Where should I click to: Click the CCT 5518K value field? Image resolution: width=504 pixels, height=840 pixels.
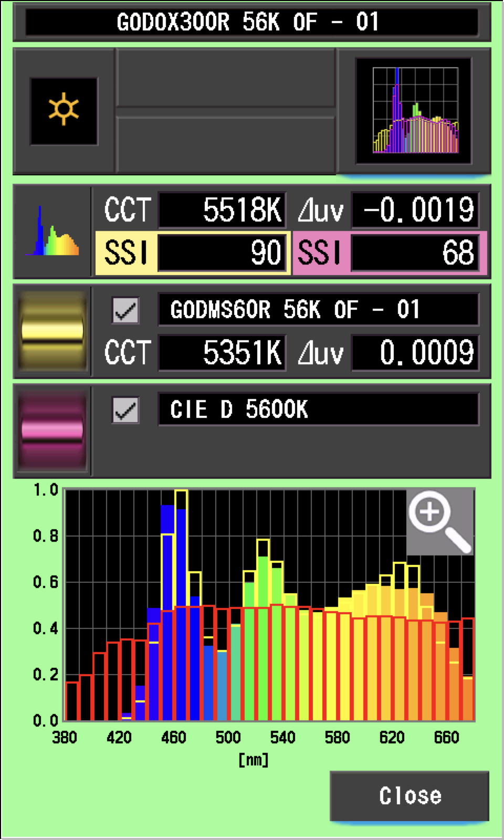coord(222,210)
